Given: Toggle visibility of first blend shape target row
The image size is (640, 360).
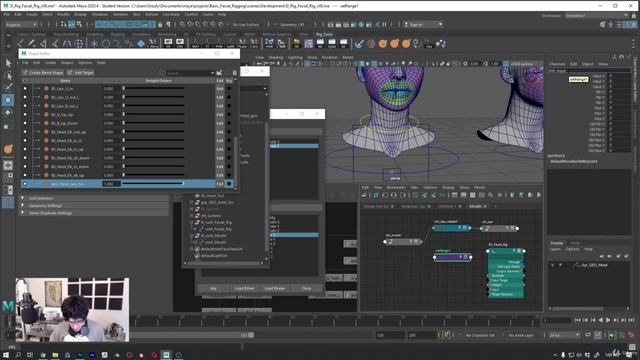Looking at the screenshot, I should click(x=25, y=89).
